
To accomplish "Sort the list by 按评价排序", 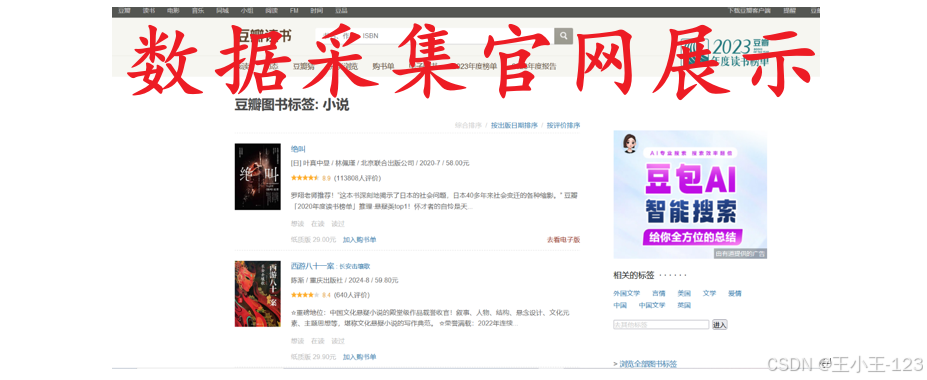I will click(x=563, y=125).
